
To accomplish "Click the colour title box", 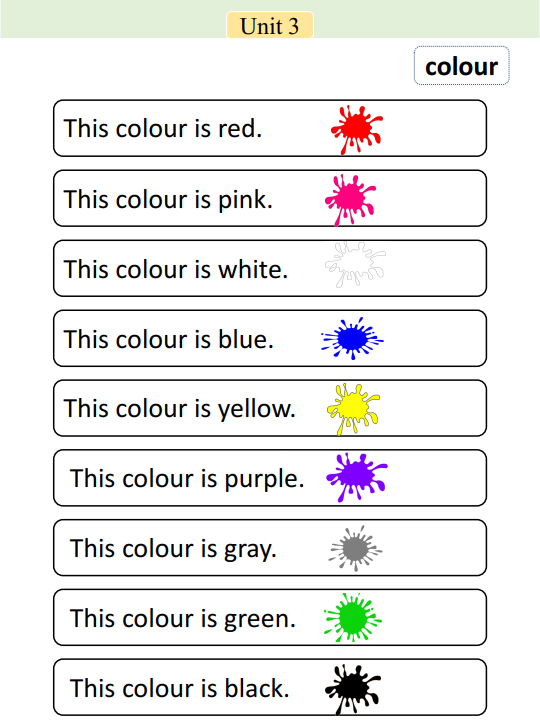I will coord(462,66).
